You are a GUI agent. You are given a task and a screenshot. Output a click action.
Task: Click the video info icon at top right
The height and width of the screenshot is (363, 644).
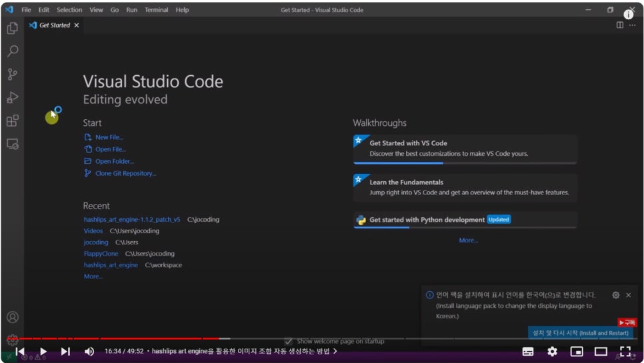point(629,15)
